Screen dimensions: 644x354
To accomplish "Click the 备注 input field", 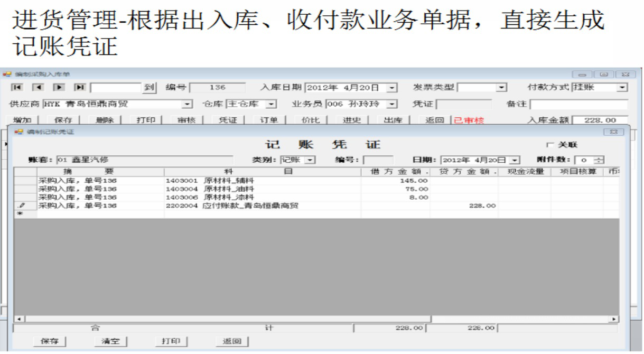I will pos(579,104).
